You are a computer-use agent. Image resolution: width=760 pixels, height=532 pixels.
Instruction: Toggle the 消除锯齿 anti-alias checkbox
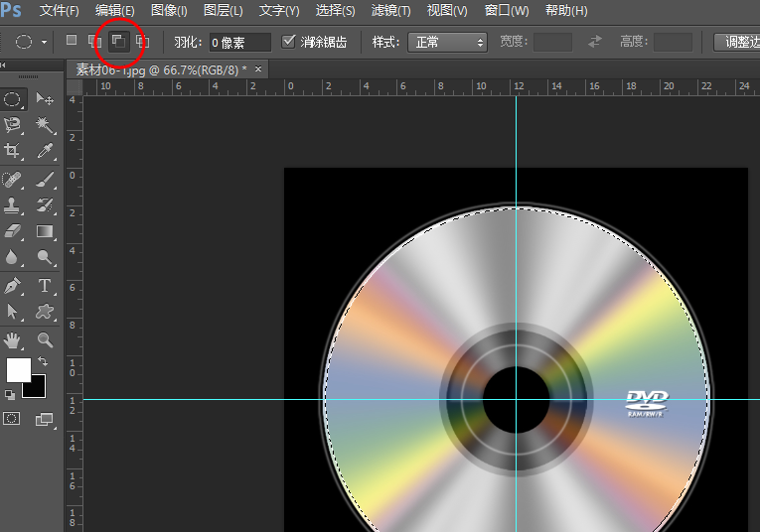click(x=288, y=42)
